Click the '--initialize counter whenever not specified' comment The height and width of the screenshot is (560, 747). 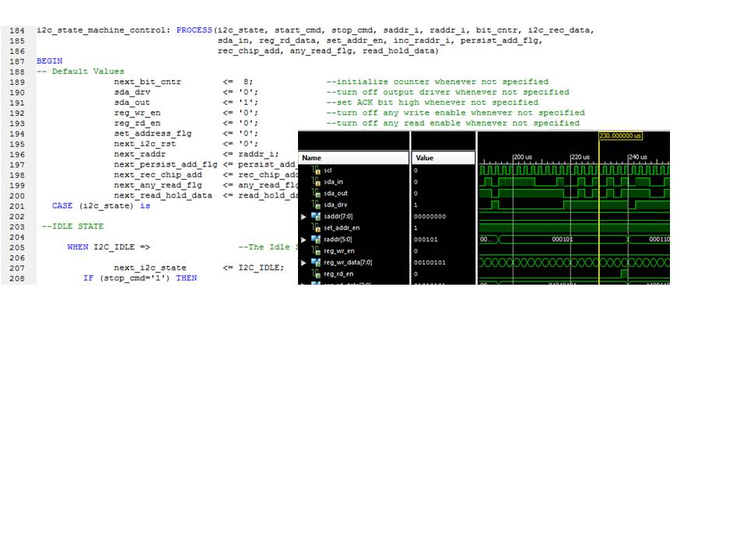pos(437,82)
